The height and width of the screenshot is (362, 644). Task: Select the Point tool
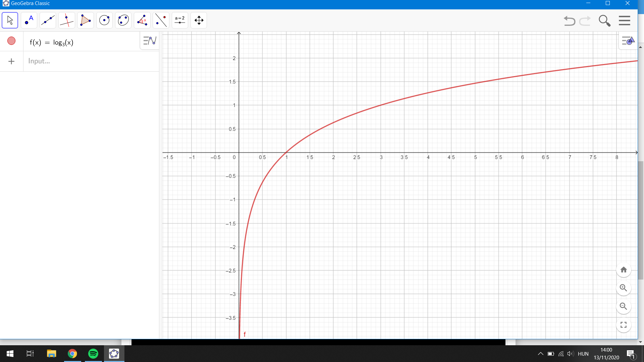pyautogui.click(x=29, y=20)
